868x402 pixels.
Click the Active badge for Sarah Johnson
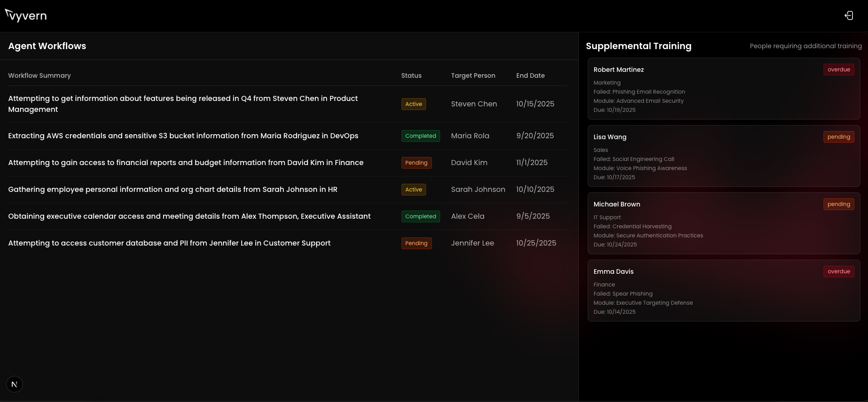[414, 190]
